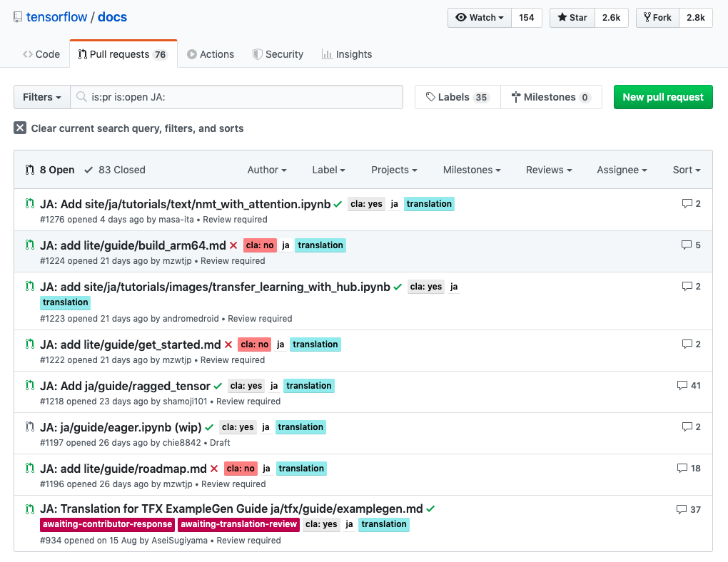Click translation label on ragged_tensor PR
Image resolution: width=728 pixels, height=562 pixels.
(x=309, y=386)
